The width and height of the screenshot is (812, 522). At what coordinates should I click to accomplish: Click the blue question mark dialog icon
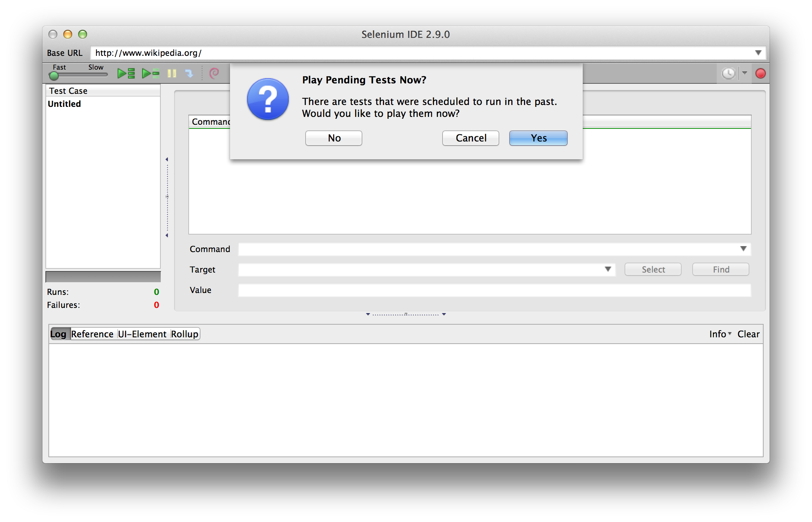pyautogui.click(x=268, y=99)
